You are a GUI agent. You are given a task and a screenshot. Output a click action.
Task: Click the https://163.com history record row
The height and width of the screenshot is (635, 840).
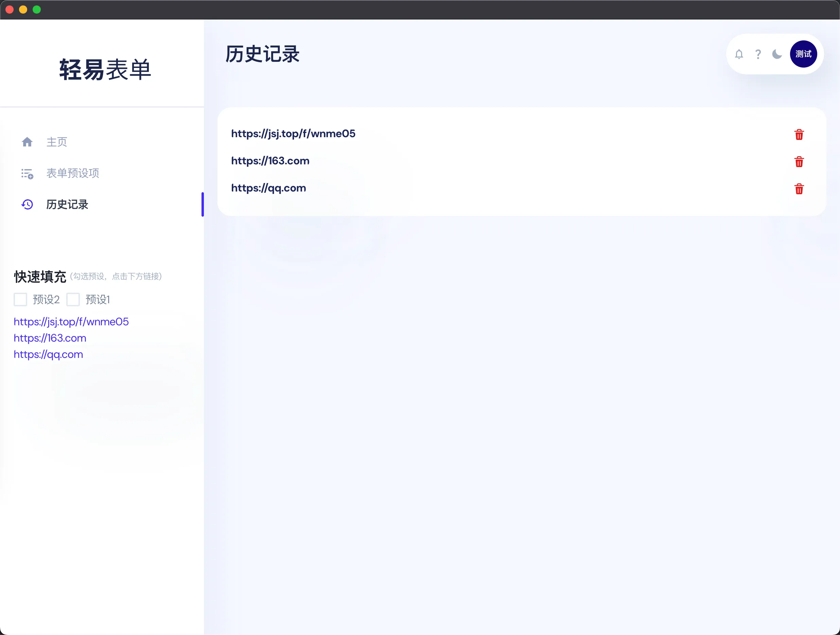click(270, 161)
